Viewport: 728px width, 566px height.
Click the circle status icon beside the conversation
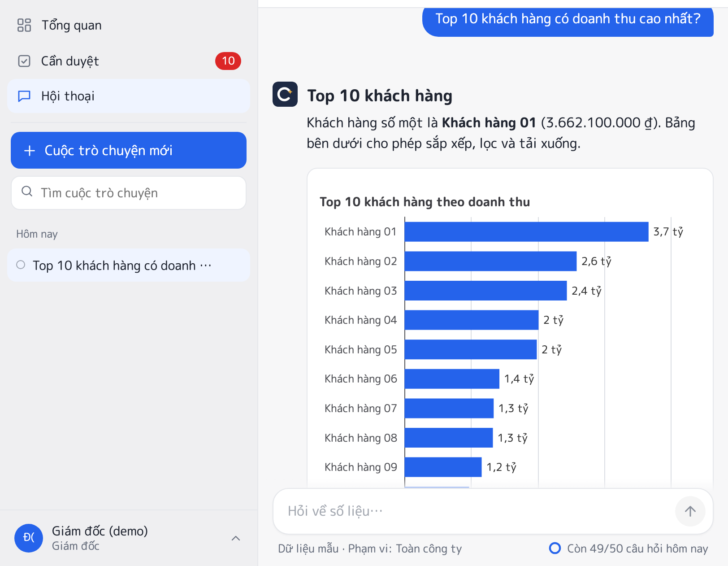[21, 265]
